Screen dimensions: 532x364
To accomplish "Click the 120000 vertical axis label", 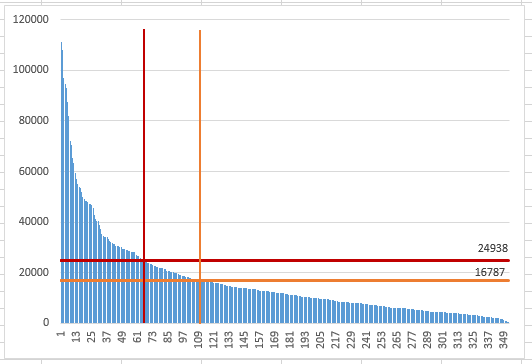I will 31,19.
